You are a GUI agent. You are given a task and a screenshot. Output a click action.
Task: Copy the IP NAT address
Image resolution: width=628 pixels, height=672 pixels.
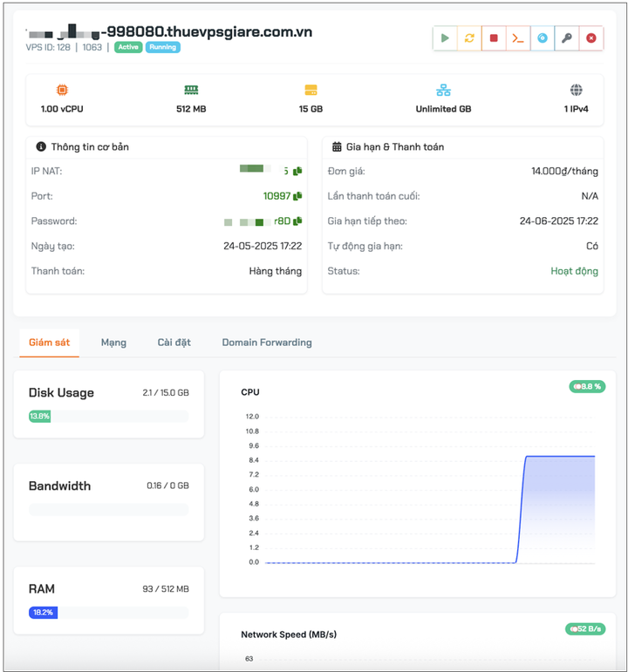click(x=297, y=171)
